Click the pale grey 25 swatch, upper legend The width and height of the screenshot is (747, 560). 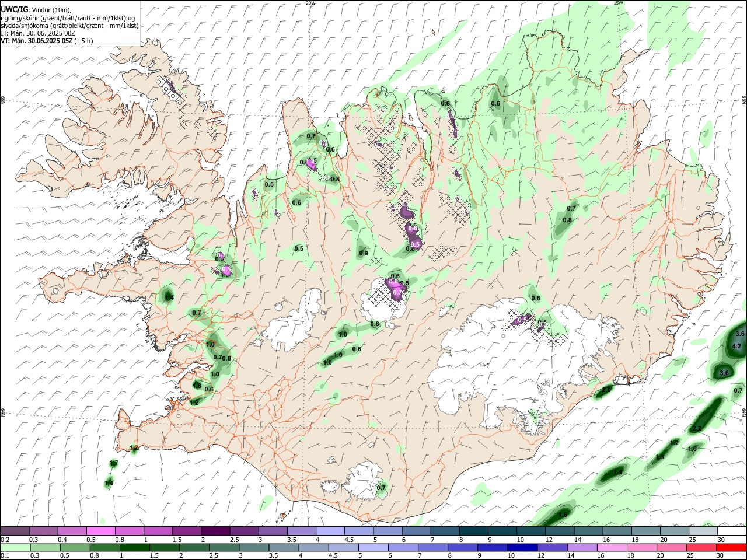[703, 531]
